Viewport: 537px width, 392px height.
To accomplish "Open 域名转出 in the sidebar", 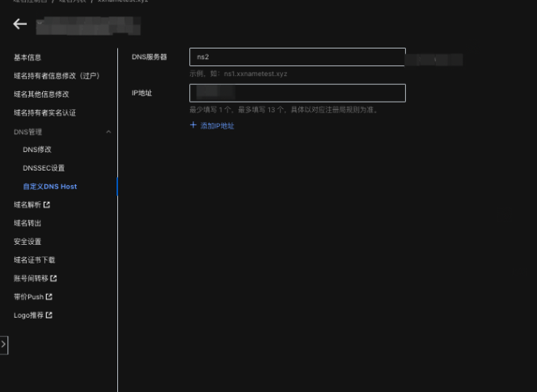I will (x=27, y=223).
